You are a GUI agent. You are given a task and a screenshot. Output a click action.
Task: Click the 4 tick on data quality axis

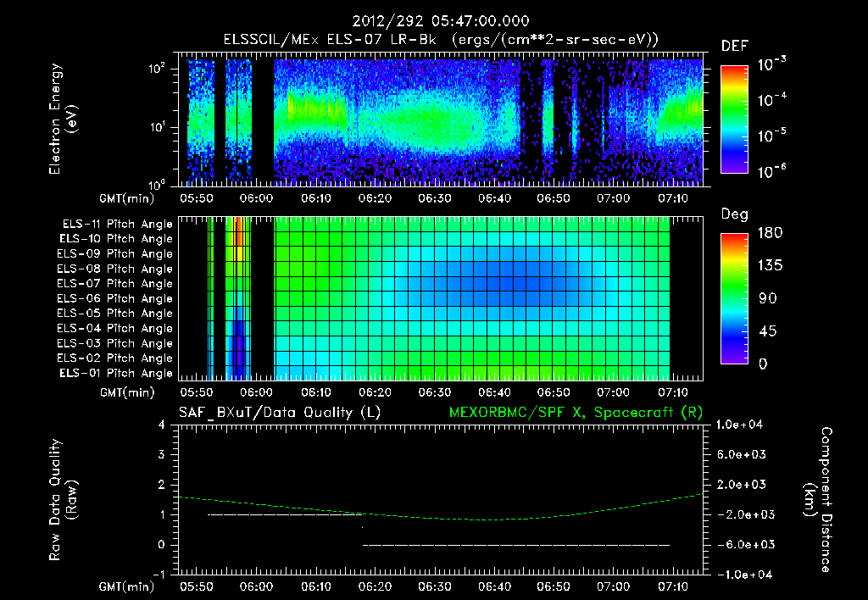[162, 425]
